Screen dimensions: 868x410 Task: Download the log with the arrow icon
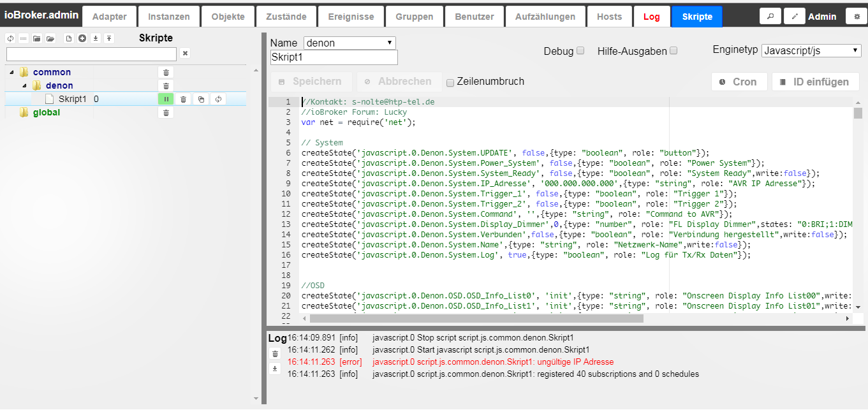coord(275,368)
